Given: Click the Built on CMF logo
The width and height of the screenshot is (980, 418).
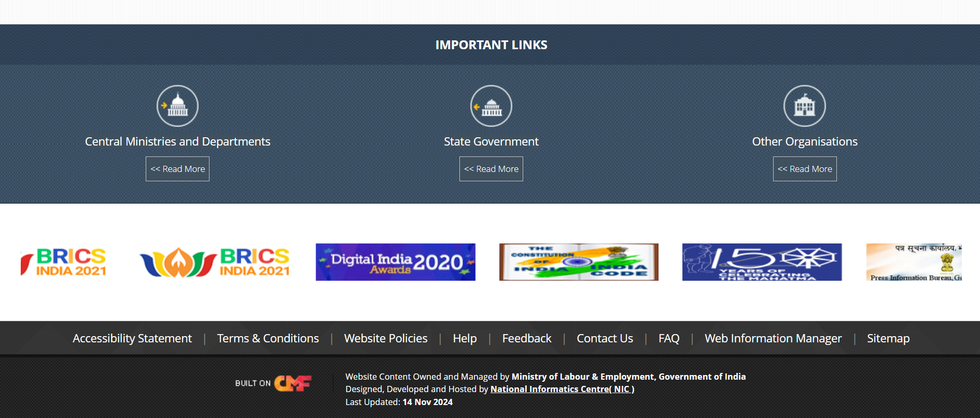Looking at the screenshot, I should (x=273, y=383).
